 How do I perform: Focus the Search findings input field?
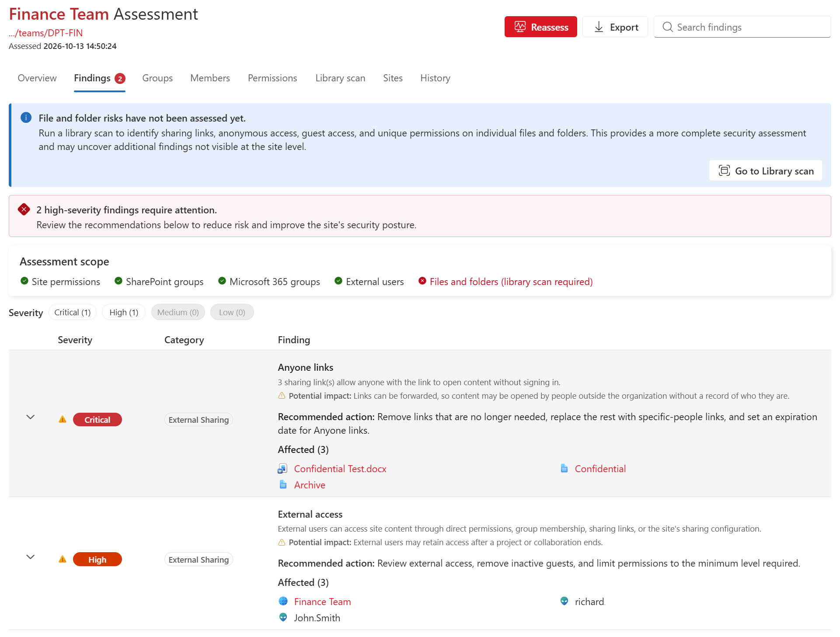(x=742, y=27)
